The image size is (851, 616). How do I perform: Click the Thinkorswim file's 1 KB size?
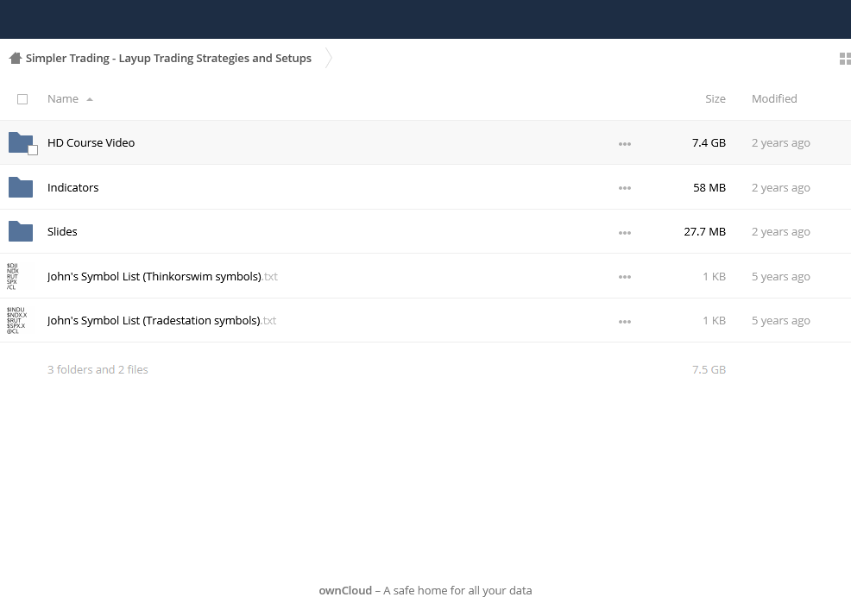(x=715, y=276)
